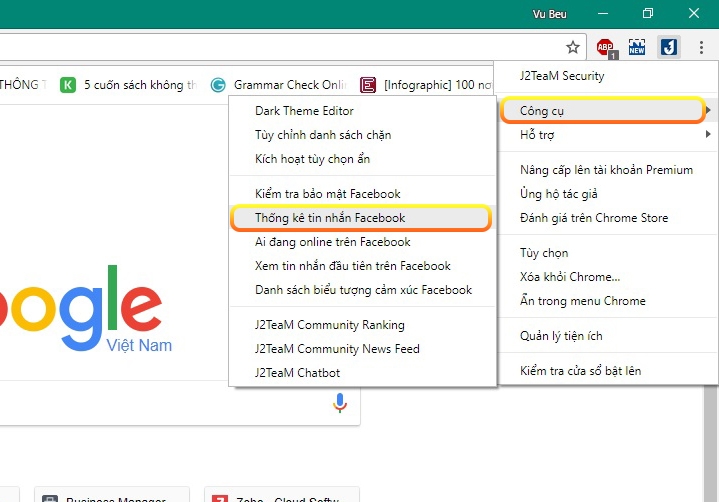719x502 pixels.
Task: Open the THÔNG T bookmark in bookmarks bar
Action: [x=23, y=85]
